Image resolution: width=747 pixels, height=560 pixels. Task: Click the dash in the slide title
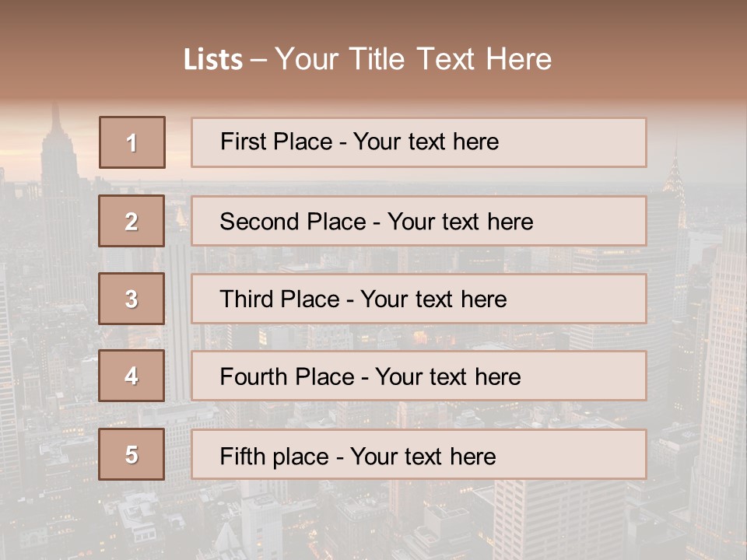click(x=258, y=60)
